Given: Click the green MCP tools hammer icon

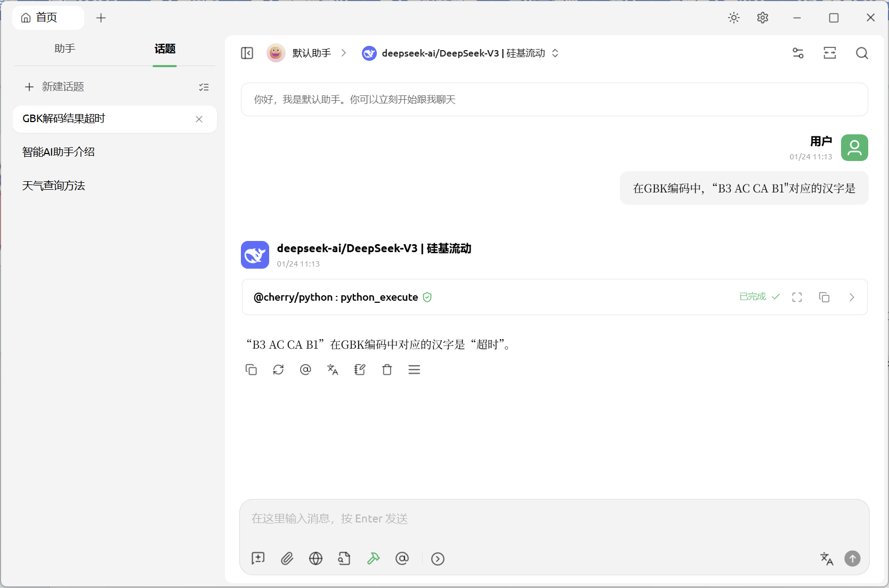Looking at the screenshot, I should (373, 559).
